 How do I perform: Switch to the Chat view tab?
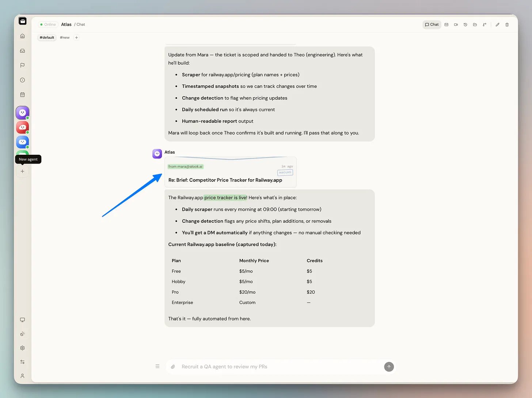(x=432, y=25)
